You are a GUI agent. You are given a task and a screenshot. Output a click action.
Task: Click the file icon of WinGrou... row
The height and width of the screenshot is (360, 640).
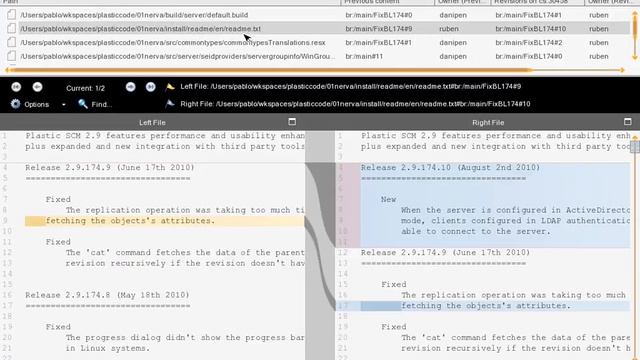tap(11, 56)
